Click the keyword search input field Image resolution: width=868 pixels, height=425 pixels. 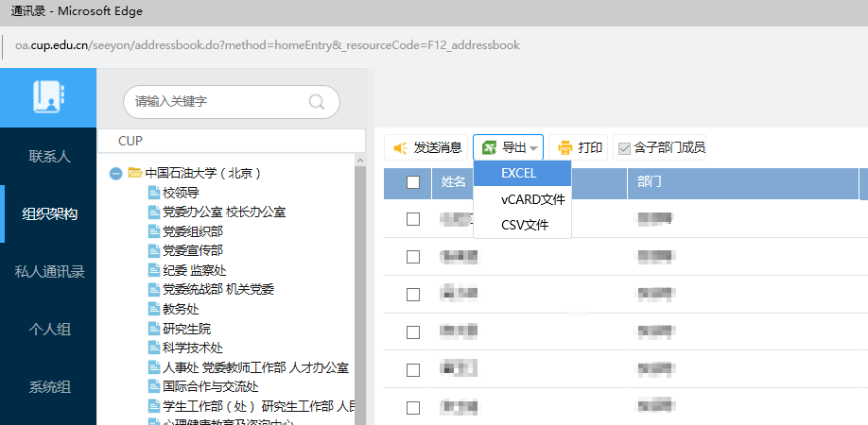click(217, 101)
